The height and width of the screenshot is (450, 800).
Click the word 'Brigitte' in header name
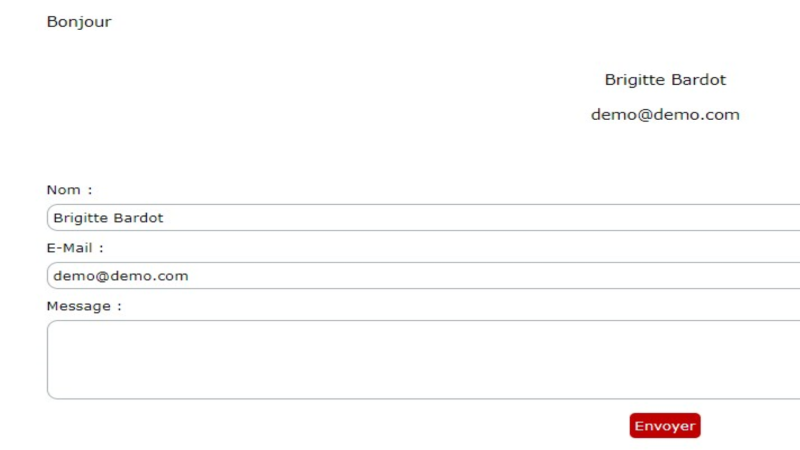(635, 80)
